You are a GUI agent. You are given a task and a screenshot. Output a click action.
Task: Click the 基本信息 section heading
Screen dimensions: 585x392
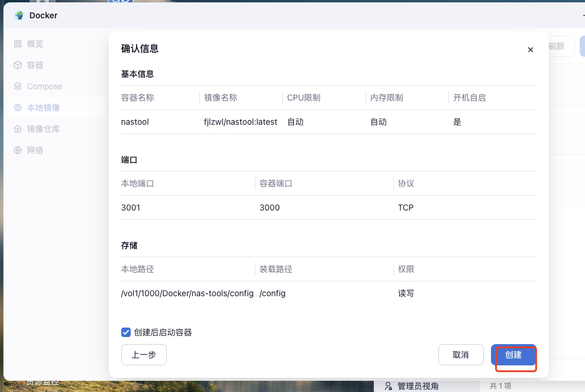point(137,74)
